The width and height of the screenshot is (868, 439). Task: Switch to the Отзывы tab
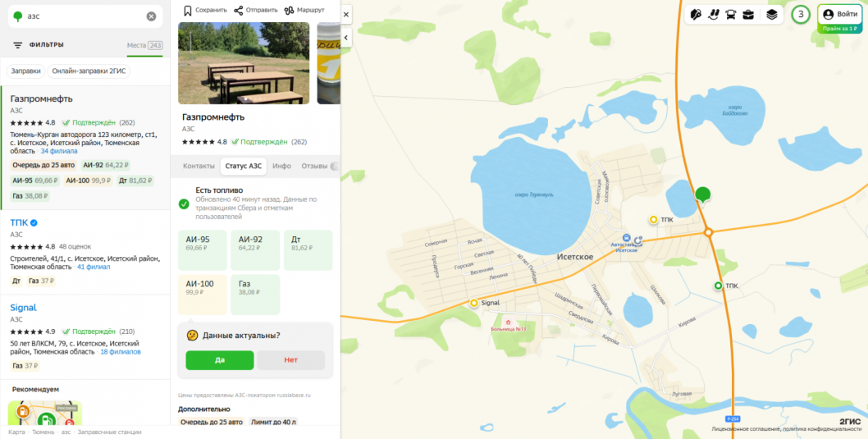click(314, 166)
